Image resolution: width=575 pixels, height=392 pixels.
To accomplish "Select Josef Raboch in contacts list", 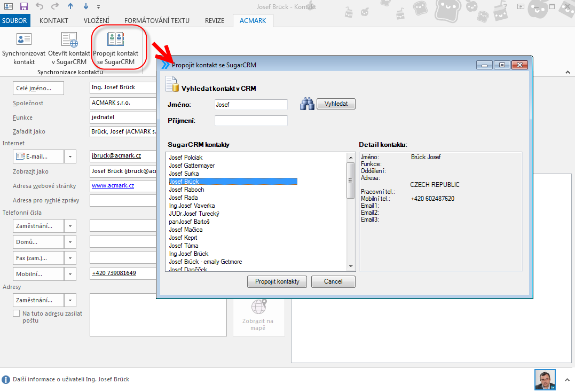I will coord(186,190).
